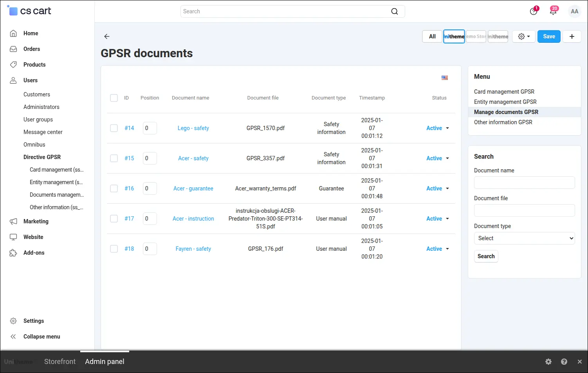This screenshot has height=373, width=588.
Task: Open the Document type Select dropdown
Action: (x=525, y=238)
